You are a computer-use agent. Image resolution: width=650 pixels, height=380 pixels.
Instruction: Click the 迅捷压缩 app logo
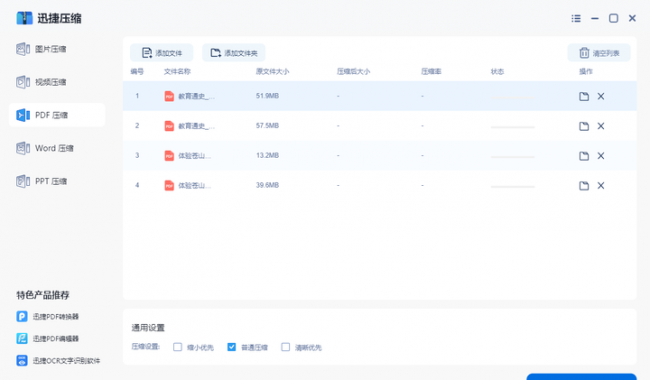(24, 18)
